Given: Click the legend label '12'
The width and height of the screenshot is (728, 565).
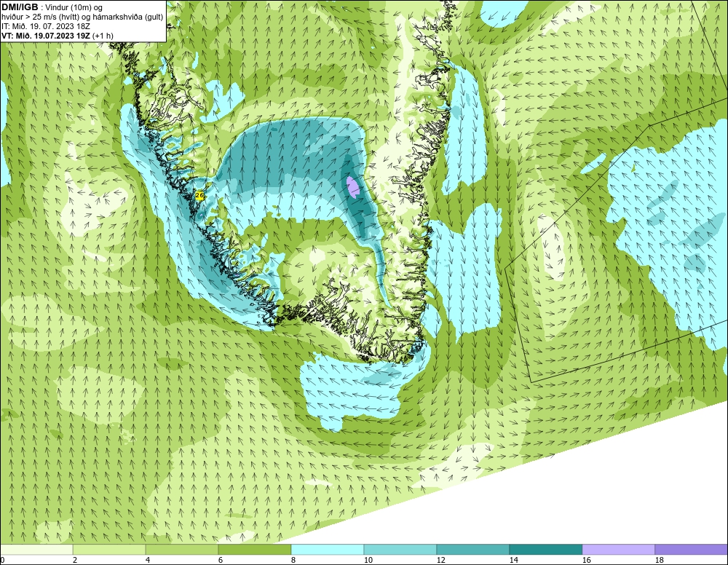Looking at the screenshot, I should point(441,560).
